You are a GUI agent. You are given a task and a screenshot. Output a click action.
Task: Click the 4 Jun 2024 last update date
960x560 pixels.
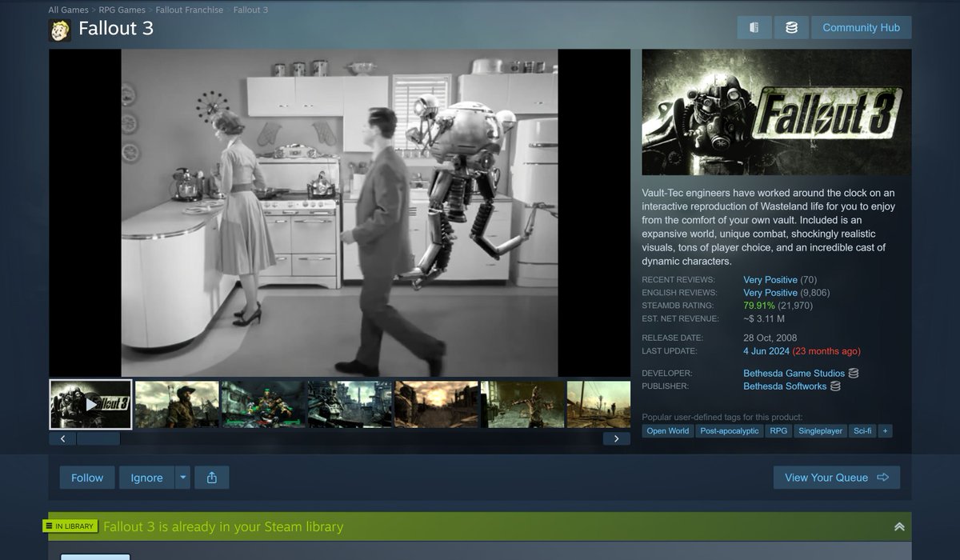click(766, 351)
